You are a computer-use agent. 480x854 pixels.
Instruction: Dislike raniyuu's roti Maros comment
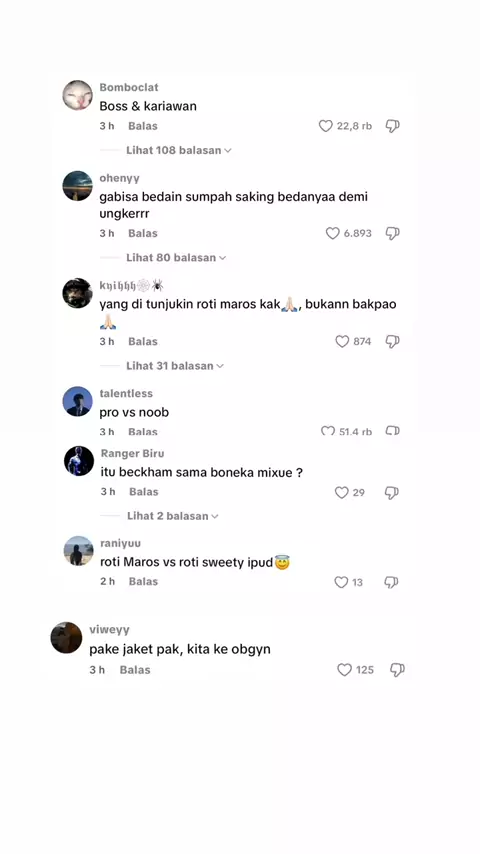391,582
